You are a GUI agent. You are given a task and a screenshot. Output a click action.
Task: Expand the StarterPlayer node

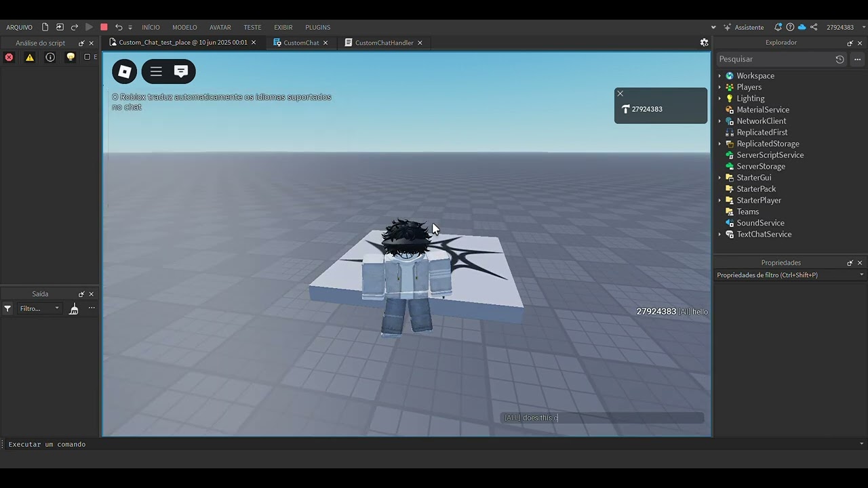coord(719,201)
